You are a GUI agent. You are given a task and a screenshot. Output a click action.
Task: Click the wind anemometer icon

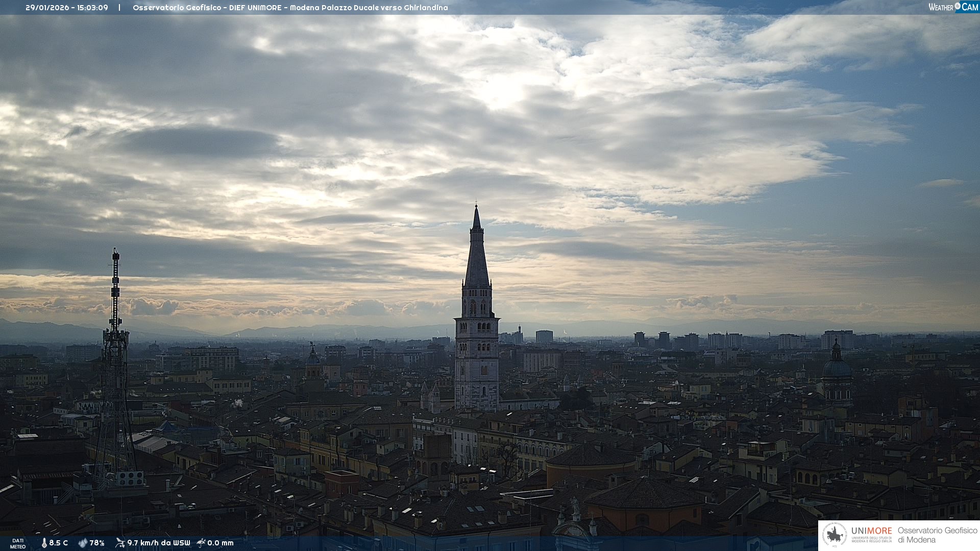pos(120,543)
